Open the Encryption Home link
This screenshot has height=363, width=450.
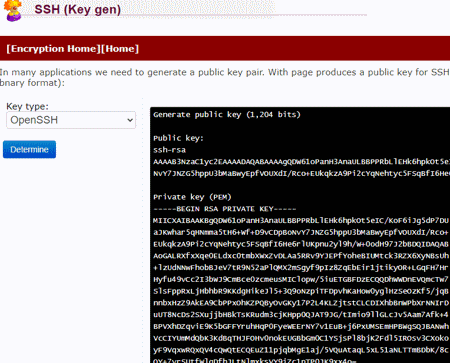click(x=54, y=49)
